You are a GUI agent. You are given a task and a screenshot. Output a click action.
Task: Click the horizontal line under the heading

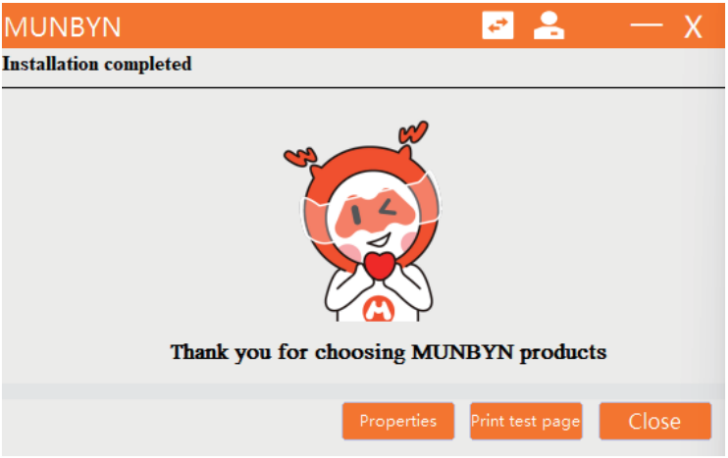tap(363, 87)
